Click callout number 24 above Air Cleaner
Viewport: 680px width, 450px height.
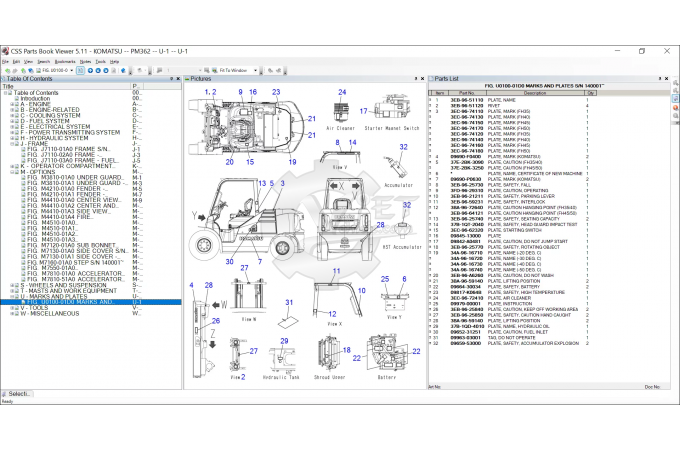pyautogui.click(x=342, y=92)
